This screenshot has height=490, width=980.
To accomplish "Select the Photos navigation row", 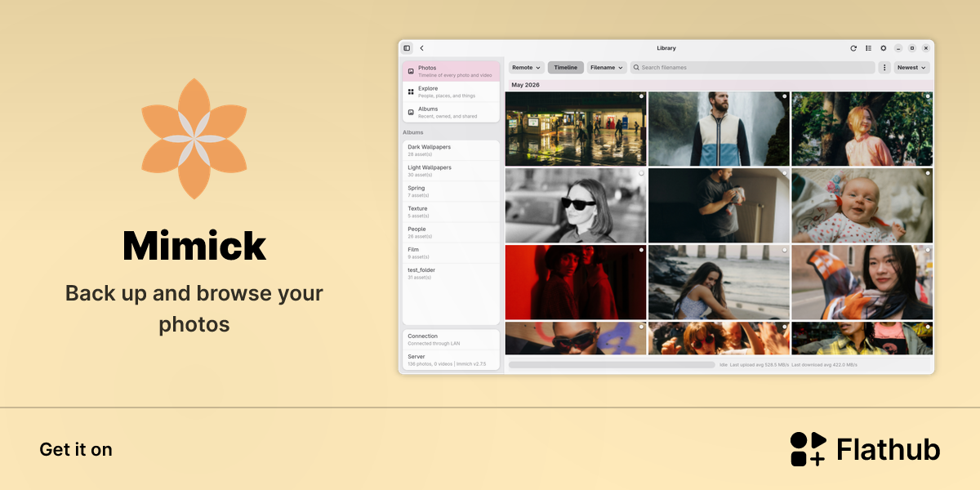I will coord(451,71).
